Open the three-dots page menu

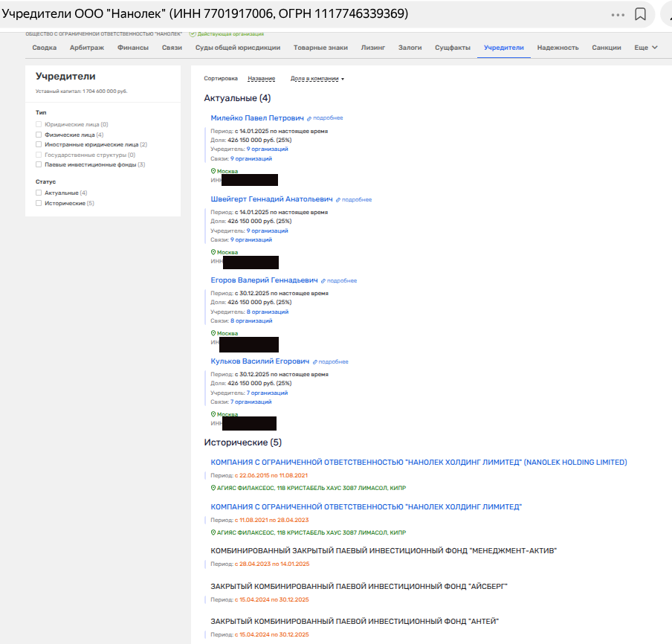pos(618,15)
